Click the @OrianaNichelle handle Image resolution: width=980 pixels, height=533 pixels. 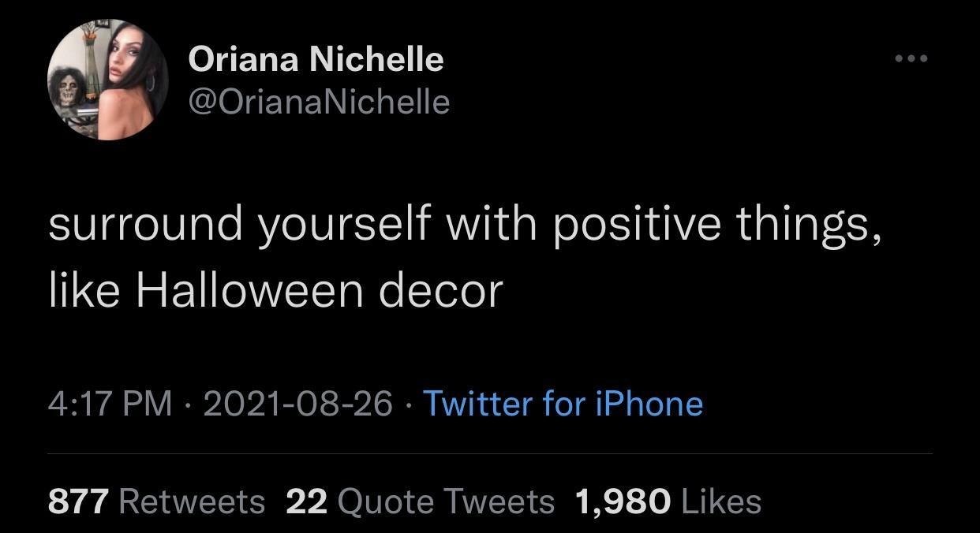(x=319, y=101)
